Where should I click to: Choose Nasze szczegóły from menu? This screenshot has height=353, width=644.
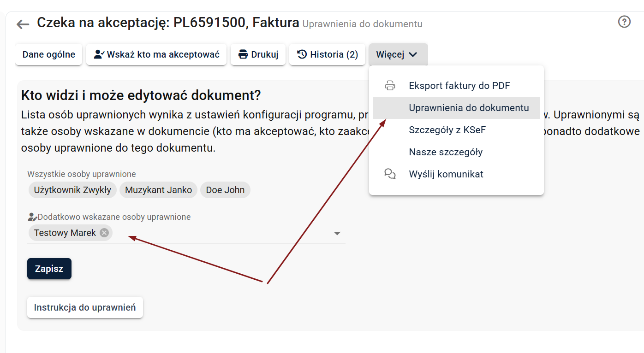446,152
